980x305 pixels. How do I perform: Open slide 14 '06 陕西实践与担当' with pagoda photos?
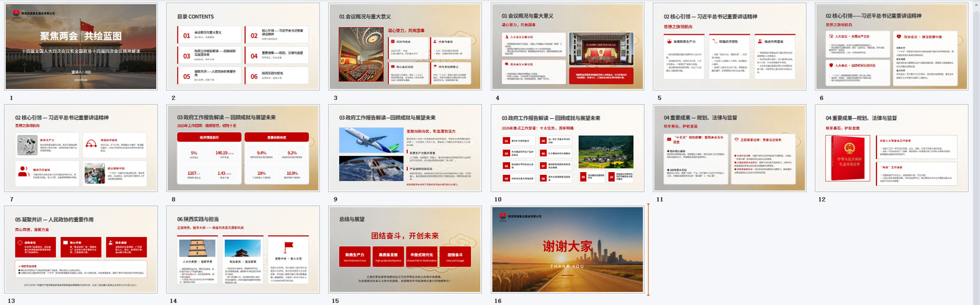[x=243, y=250]
